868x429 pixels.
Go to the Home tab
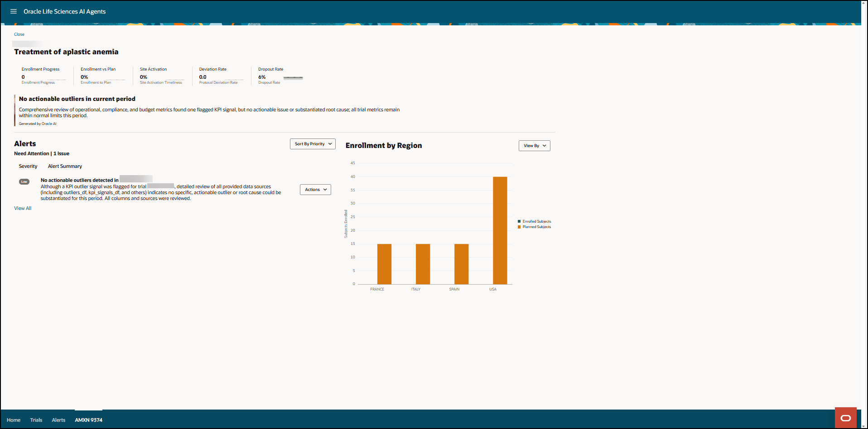pyautogui.click(x=14, y=420)
